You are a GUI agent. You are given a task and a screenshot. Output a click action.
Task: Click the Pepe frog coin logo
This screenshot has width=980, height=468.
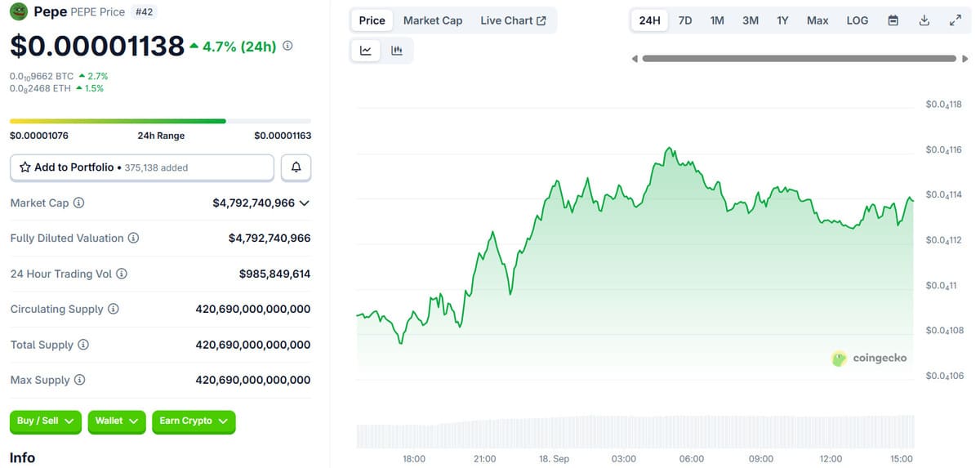point(19,12)
